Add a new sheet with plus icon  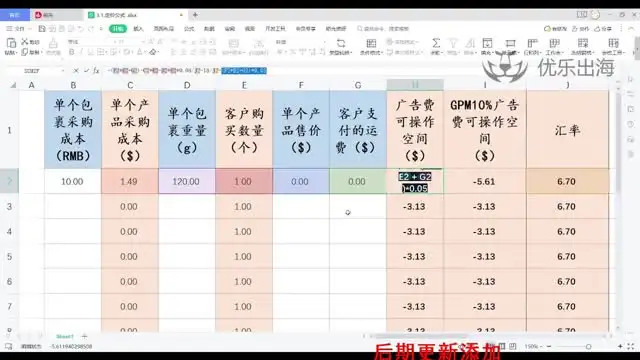coord(84,336)
